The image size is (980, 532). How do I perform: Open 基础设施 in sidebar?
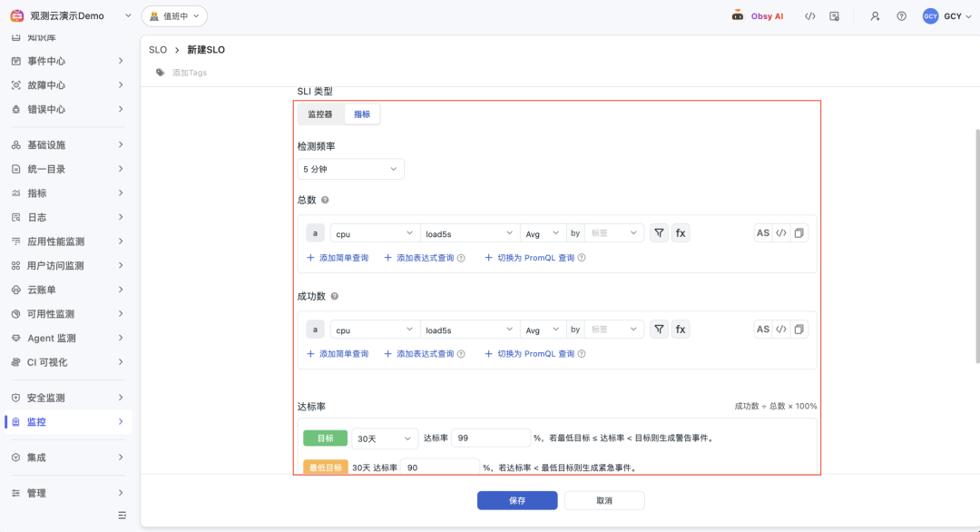[67, 145]
